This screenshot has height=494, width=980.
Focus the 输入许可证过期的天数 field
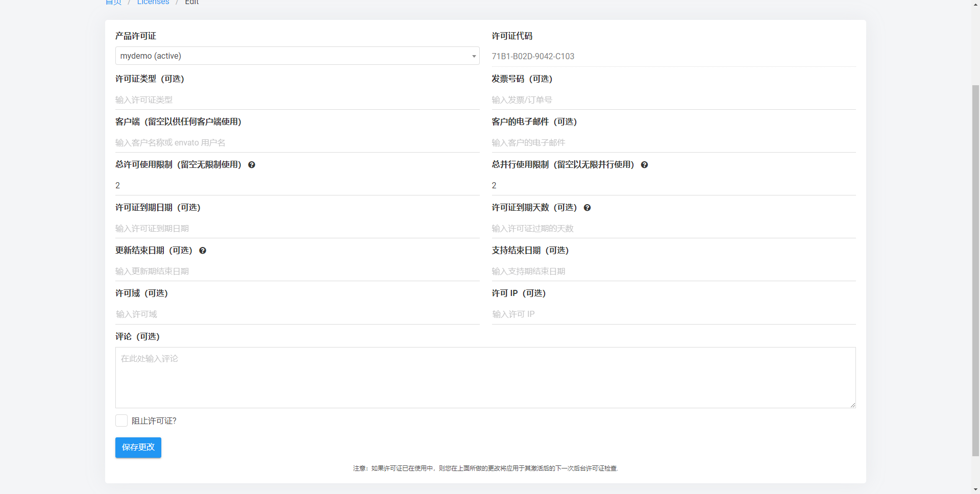click(674, 228)
